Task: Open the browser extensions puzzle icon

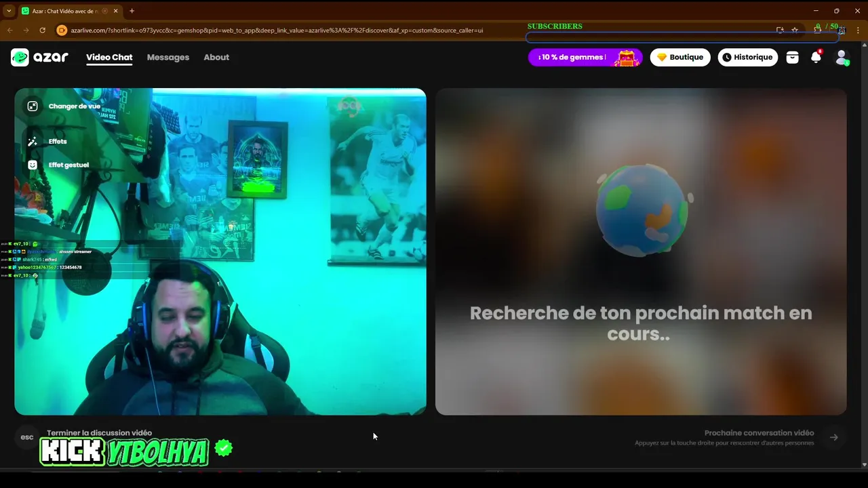Action: tap(818, 30)
